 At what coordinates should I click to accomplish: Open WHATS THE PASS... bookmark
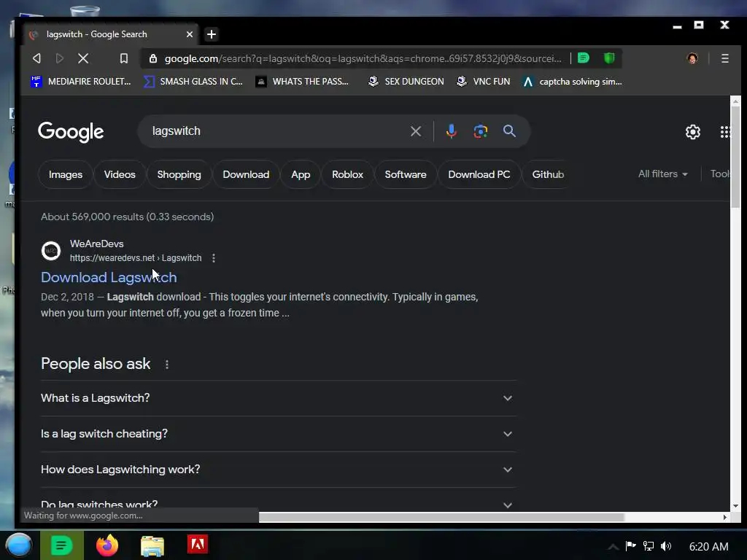(302, 82)
